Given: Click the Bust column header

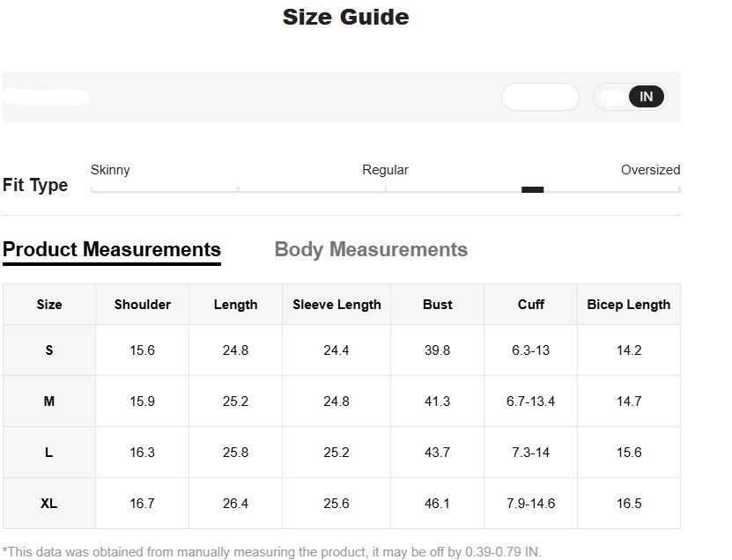Looking at the screenshot, I should click(x=437, y=305).
